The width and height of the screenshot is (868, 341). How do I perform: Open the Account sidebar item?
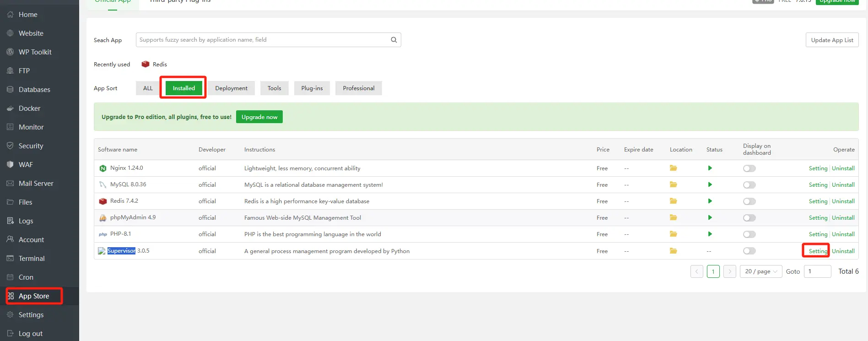tap(31, 240)
